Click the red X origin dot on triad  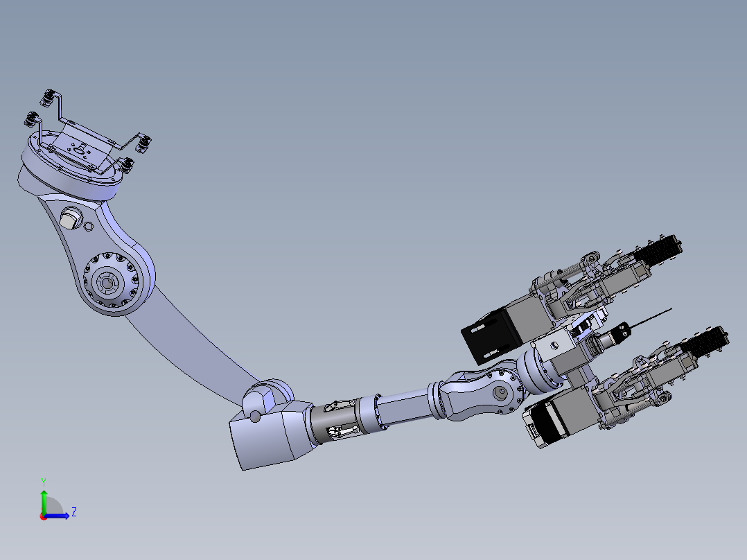43,516
